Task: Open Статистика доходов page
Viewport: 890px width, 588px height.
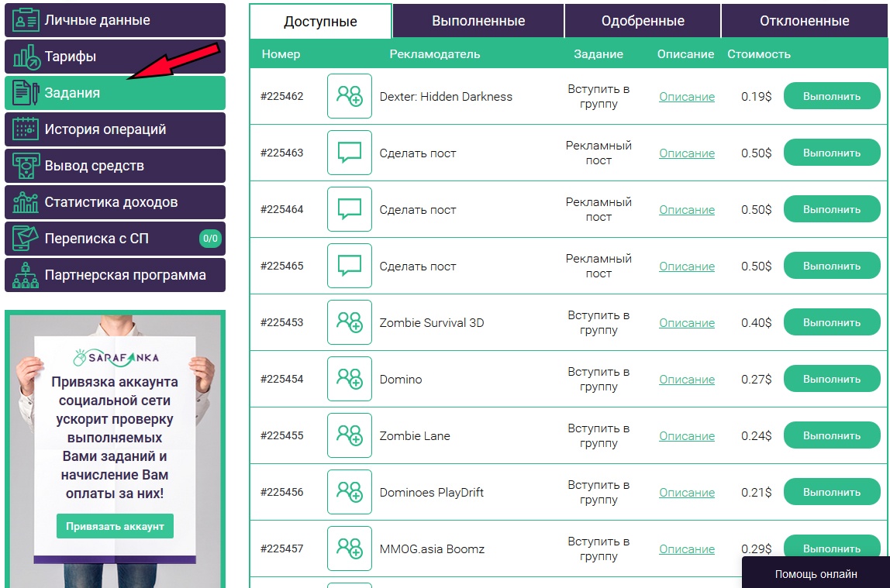Action: 115,202
